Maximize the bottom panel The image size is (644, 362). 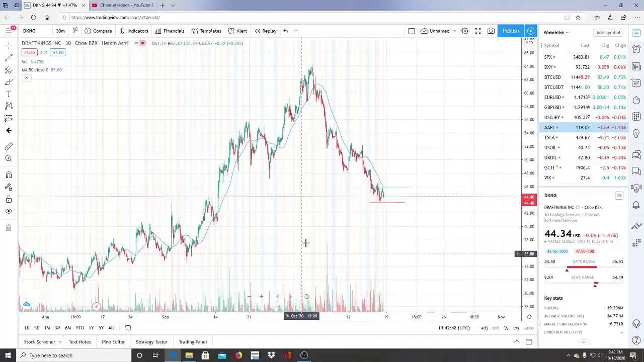tap(529, 342)
